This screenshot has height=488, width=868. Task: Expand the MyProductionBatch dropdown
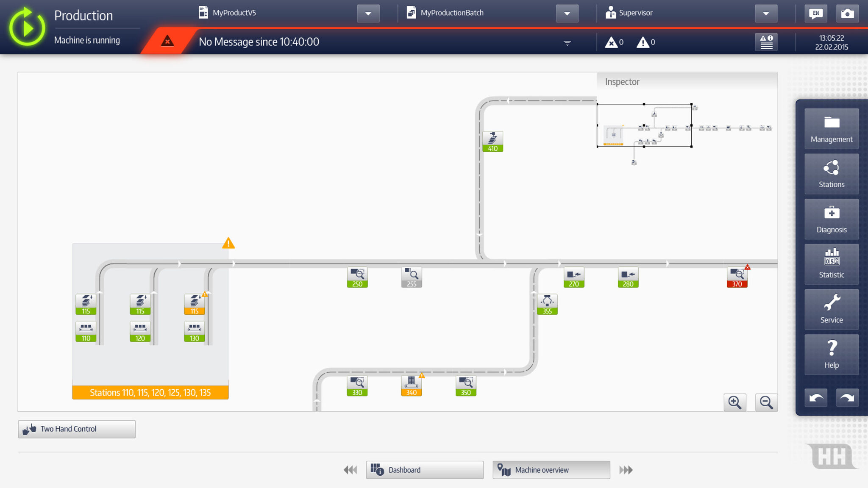coord(567,14)
